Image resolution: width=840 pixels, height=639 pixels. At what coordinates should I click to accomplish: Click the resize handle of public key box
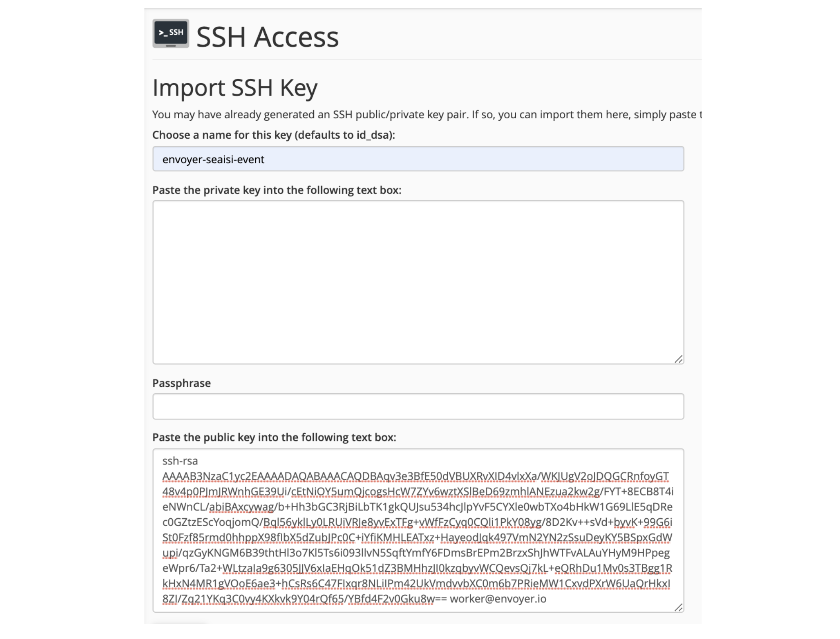678,607
